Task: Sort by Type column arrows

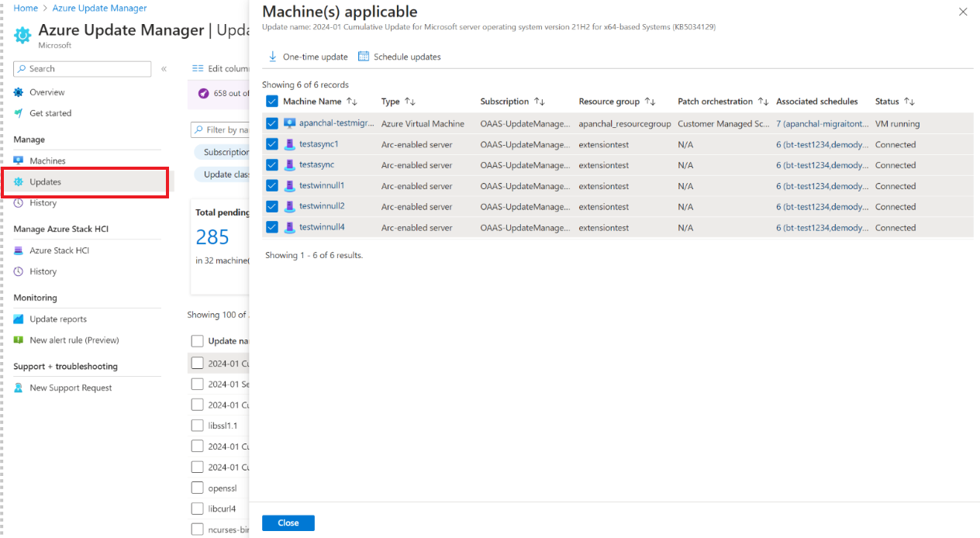Action: coord(410,102)
